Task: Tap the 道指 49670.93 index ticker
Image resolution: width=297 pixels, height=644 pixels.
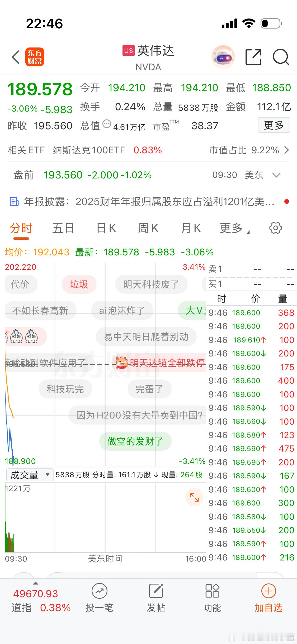Action: pyautogui.click(x=41, y=601)
